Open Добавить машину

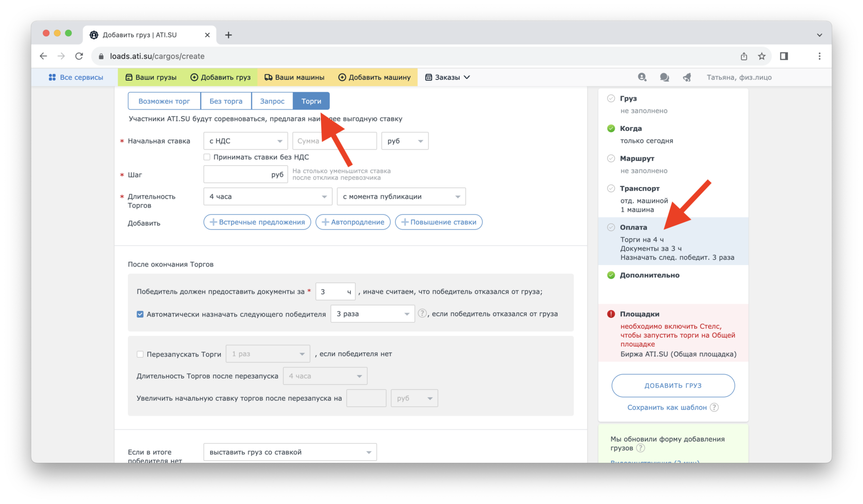coord(374,77)
